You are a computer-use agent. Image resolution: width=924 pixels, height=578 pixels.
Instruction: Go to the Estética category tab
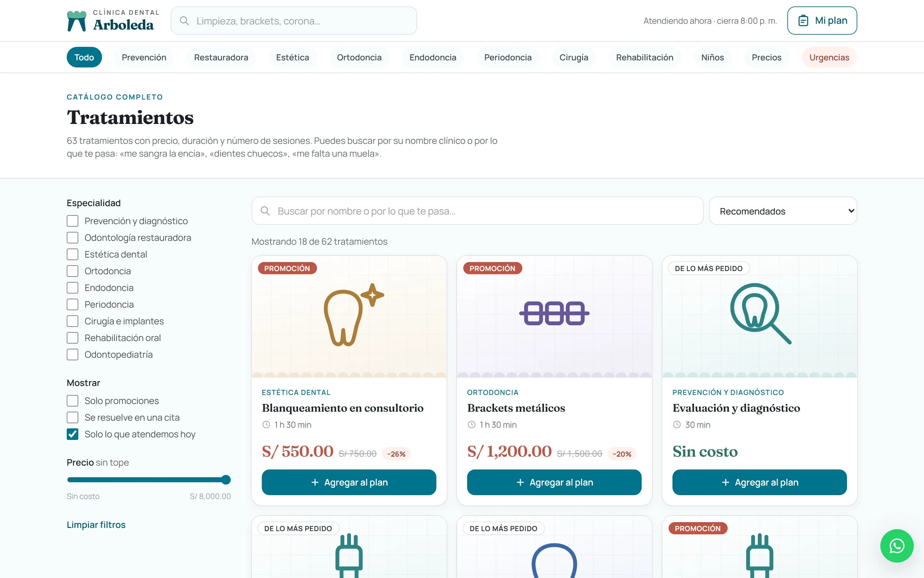(293, 57)
